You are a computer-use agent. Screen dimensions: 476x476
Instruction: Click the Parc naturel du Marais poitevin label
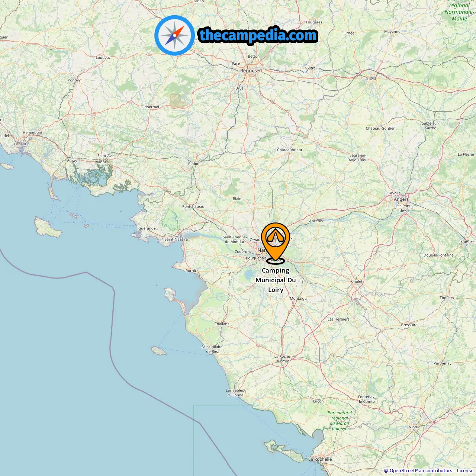pyautogui.click(x=340, y=421)
